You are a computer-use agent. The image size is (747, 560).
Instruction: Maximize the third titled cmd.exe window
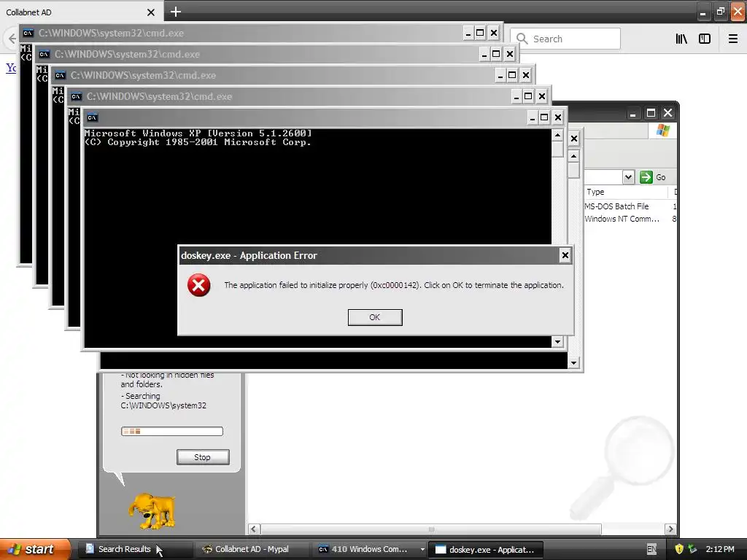pos(512,75)
